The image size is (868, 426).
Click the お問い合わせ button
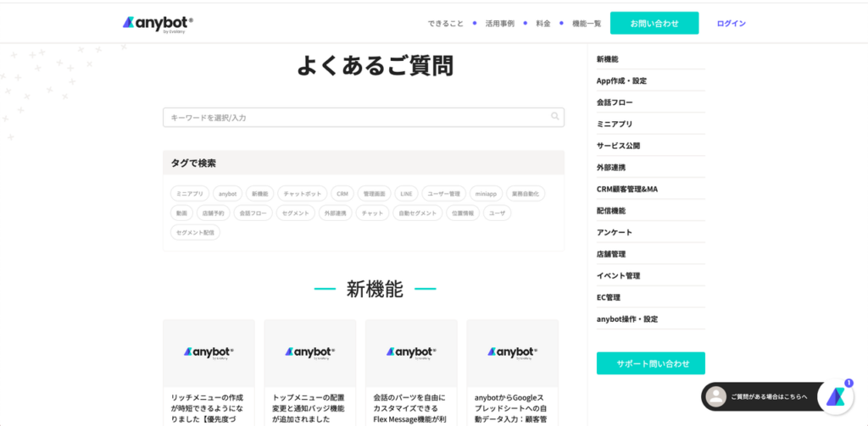click(654, 24)
